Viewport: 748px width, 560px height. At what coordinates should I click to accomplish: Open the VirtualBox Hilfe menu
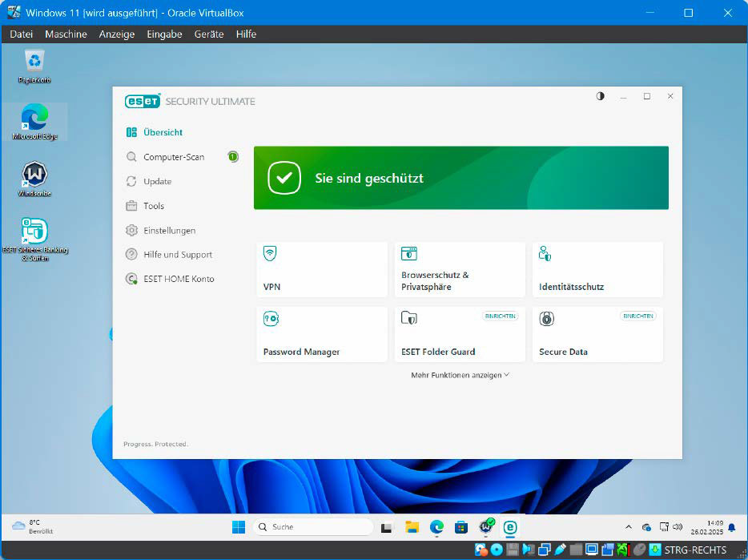point(246,34)
